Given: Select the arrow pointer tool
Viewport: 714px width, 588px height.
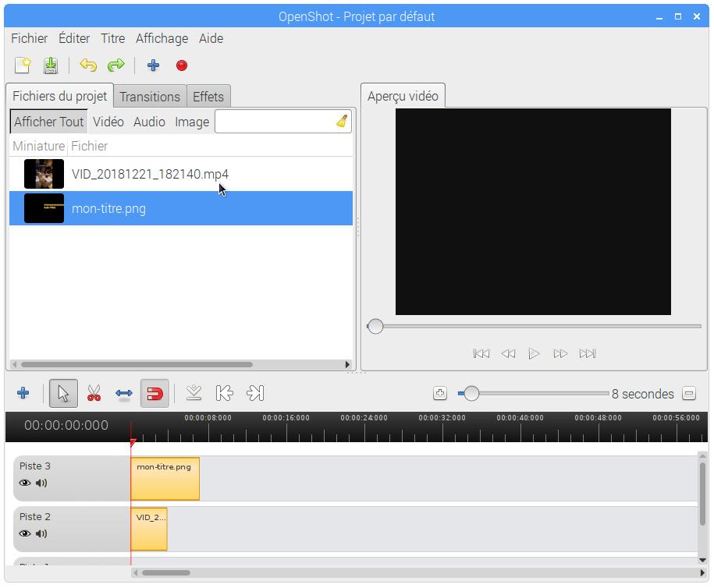Looking at the screenshot, I should click(x=63, y=393).
